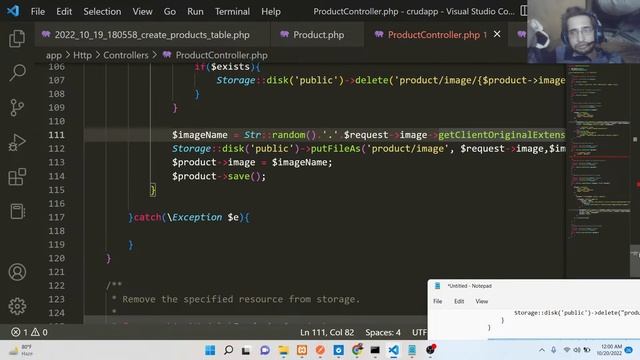Open the recording app with red dot on taskbar
Viewport: 640px width, 360px height.
tap(431, 350)
